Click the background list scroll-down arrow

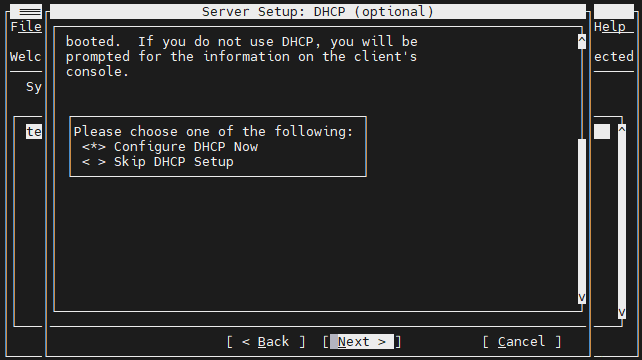(622, 312)
